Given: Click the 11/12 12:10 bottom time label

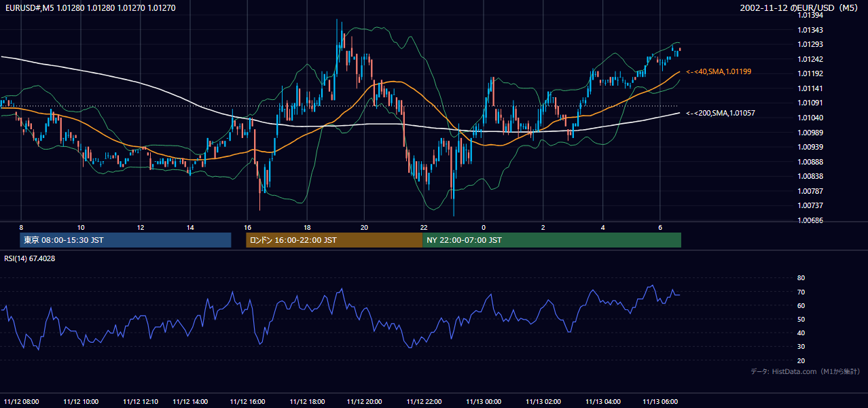Looking at the screenshot, I should tap(140, 401).
